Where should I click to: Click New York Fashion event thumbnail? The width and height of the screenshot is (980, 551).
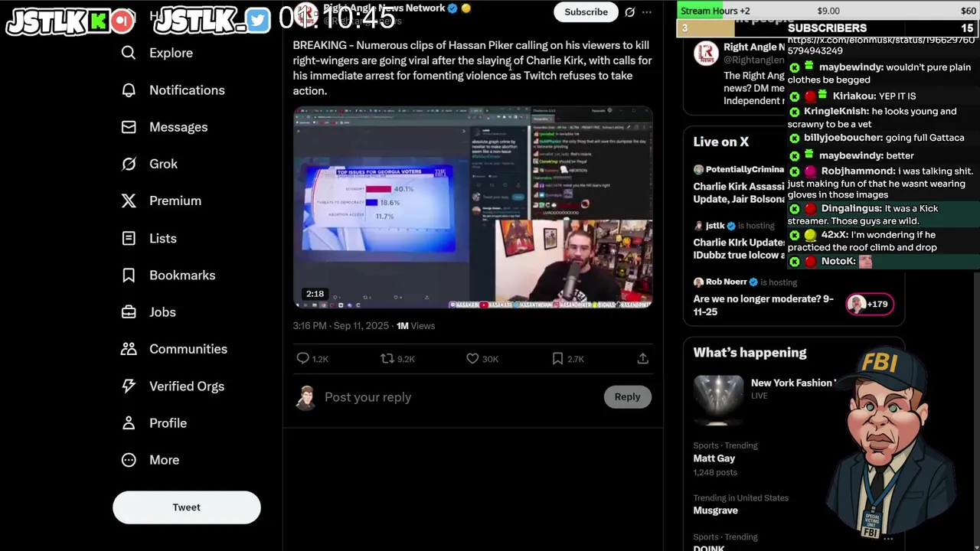coord(718,400)
